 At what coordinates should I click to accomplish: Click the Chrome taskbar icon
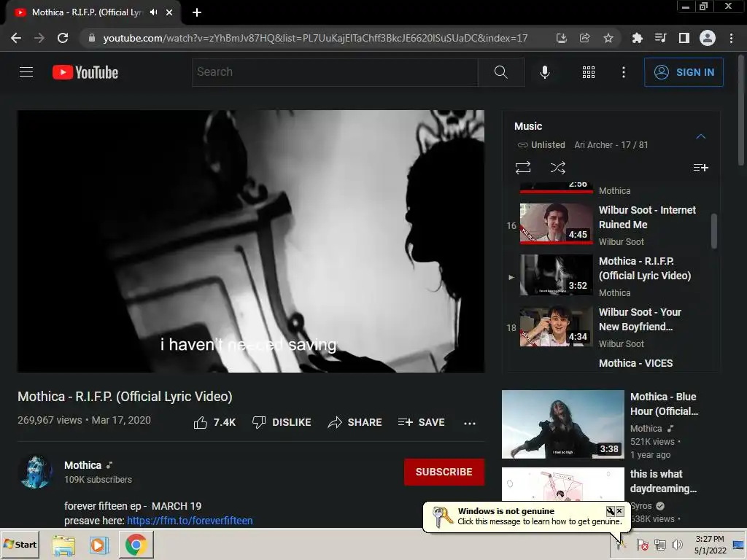(136, 545)
